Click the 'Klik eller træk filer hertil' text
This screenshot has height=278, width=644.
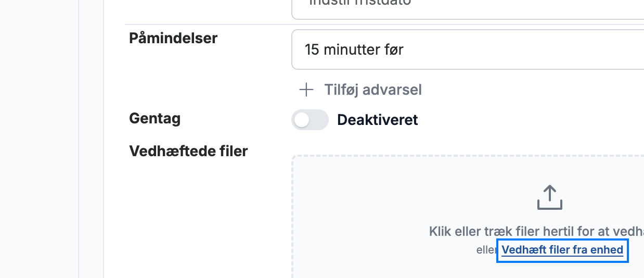coord(536,231)
